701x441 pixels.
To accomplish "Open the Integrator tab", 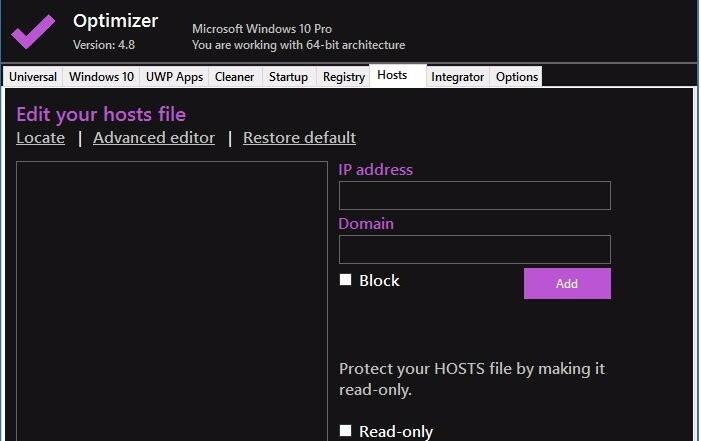I will pos(457,76).
